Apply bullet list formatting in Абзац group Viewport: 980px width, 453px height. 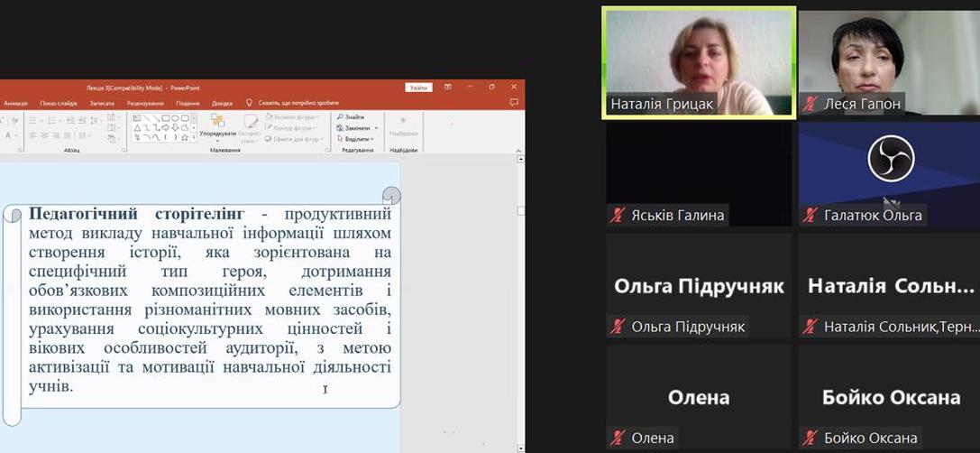click(32, 121)
